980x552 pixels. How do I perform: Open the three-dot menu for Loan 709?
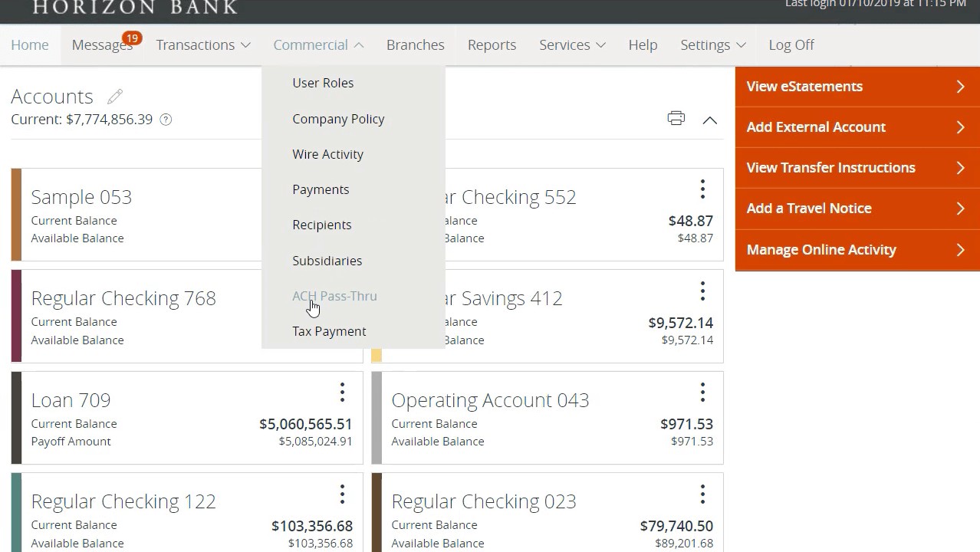pyautogui.click(x=342, y=393)
